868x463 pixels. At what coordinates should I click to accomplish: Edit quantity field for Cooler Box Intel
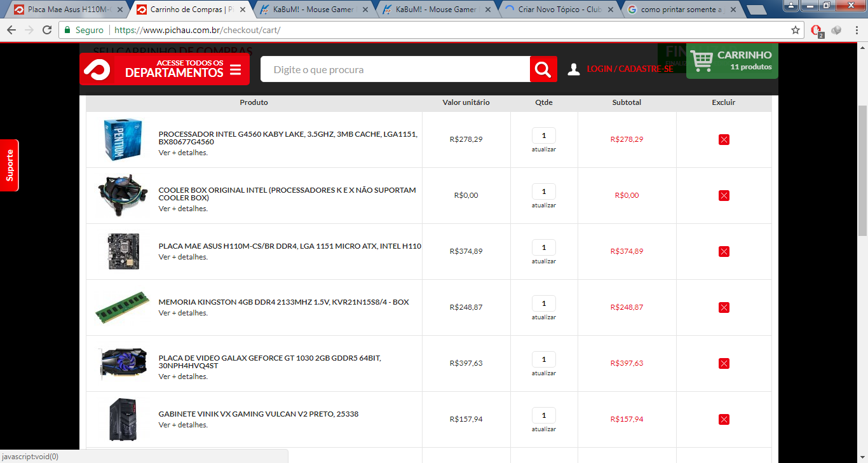(x=544, y=191)
